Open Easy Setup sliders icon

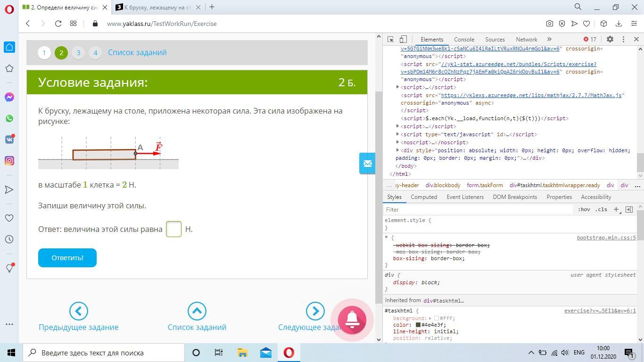pos(633,24)
